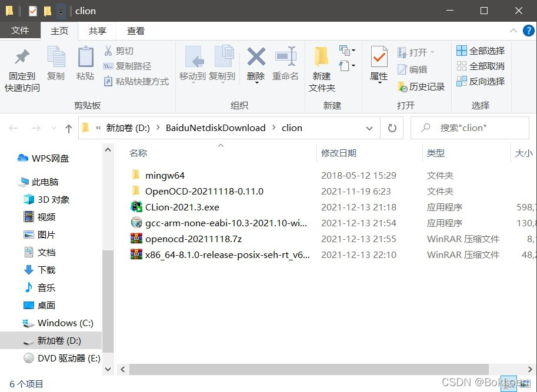The image size is (537, 392).
Task: Click the horizontal scrollbar left arrow
Action: pos(122,370)
